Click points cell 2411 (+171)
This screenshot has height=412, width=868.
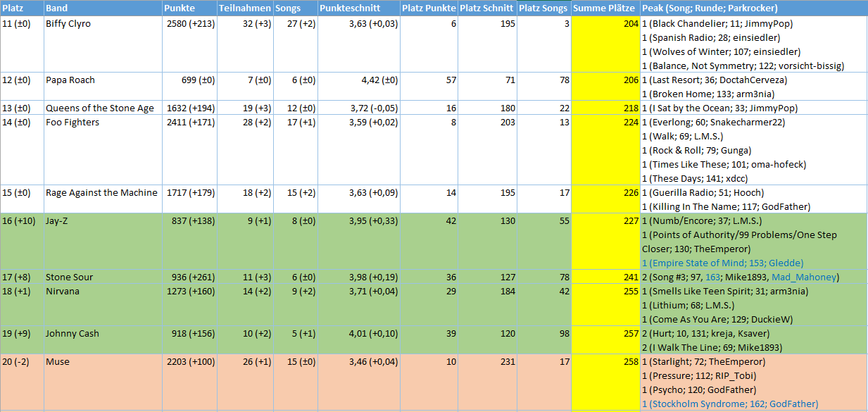[x=189, y=150]
